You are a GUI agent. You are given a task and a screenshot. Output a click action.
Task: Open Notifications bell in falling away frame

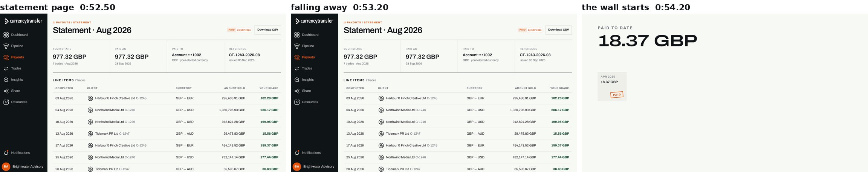coord(297,153)
